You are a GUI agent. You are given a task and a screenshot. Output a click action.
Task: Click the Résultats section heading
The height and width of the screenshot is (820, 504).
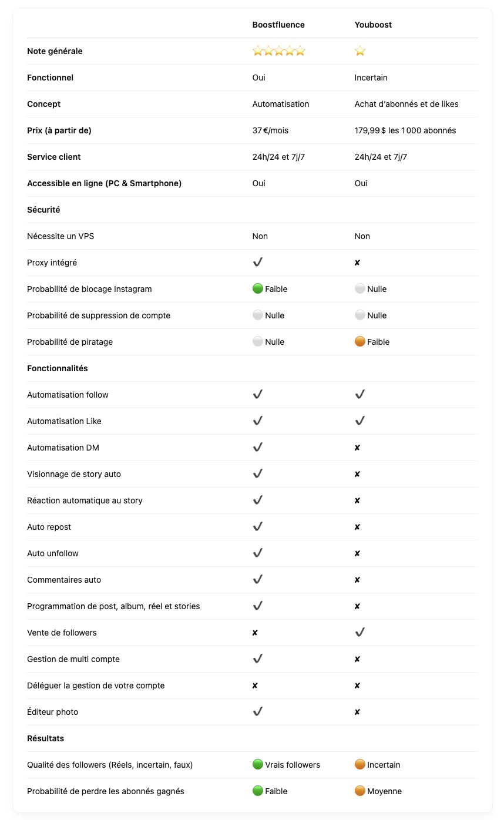pyautogui.click(x=46, y=738)
